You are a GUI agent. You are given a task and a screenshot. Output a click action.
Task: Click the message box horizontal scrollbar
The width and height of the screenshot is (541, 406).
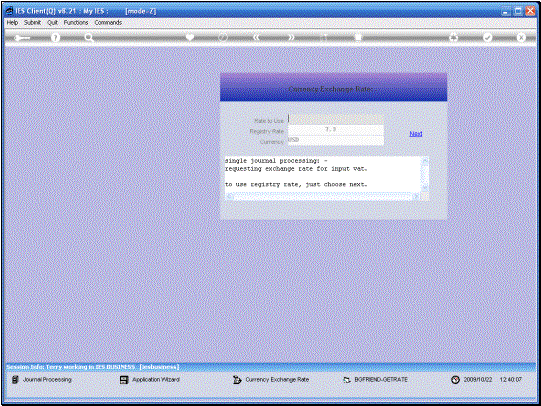coord(323,197)
